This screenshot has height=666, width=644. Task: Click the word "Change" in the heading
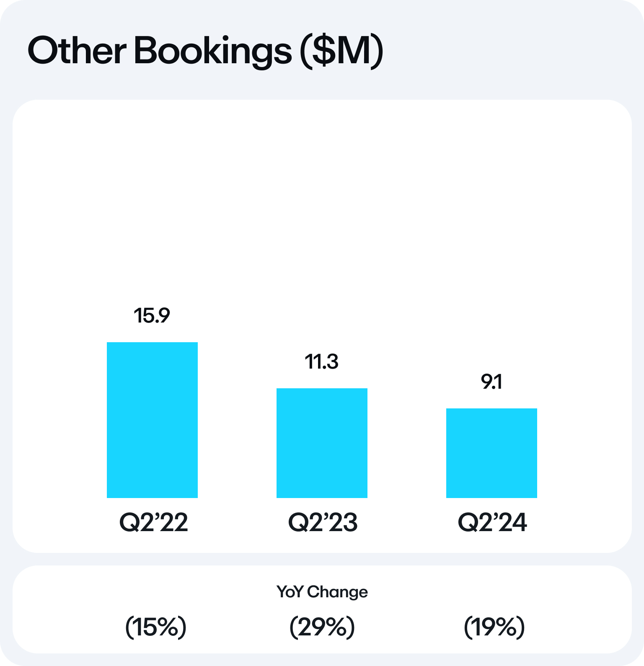(x=337, y=592)
